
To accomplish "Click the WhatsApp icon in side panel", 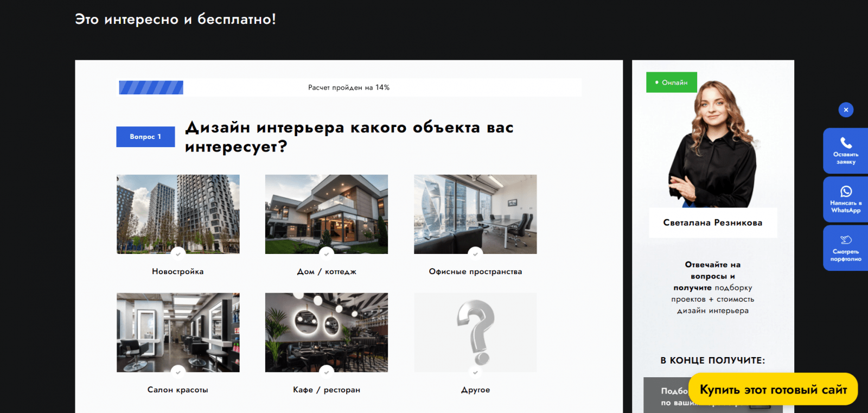I will (x=846, y=192).
